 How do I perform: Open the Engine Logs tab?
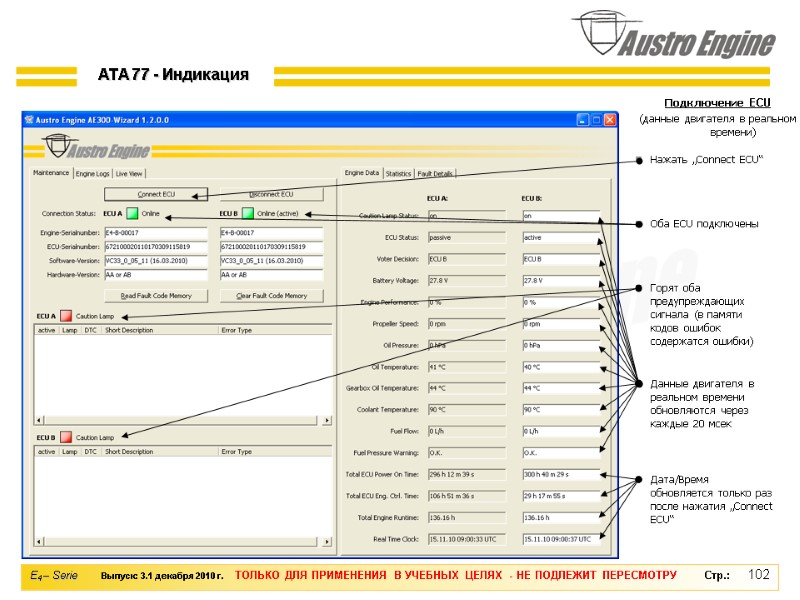point(92,174)
